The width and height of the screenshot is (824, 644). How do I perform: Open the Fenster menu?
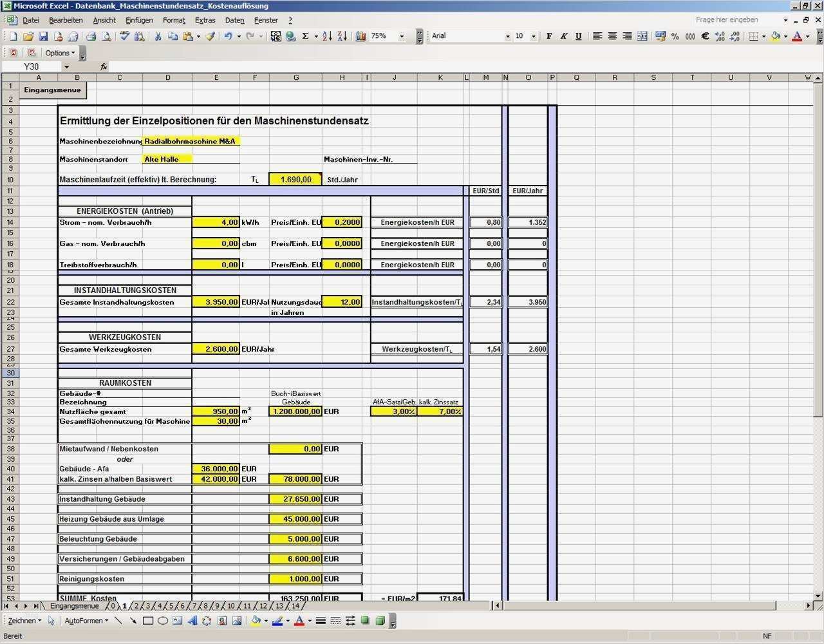(267, 20)
